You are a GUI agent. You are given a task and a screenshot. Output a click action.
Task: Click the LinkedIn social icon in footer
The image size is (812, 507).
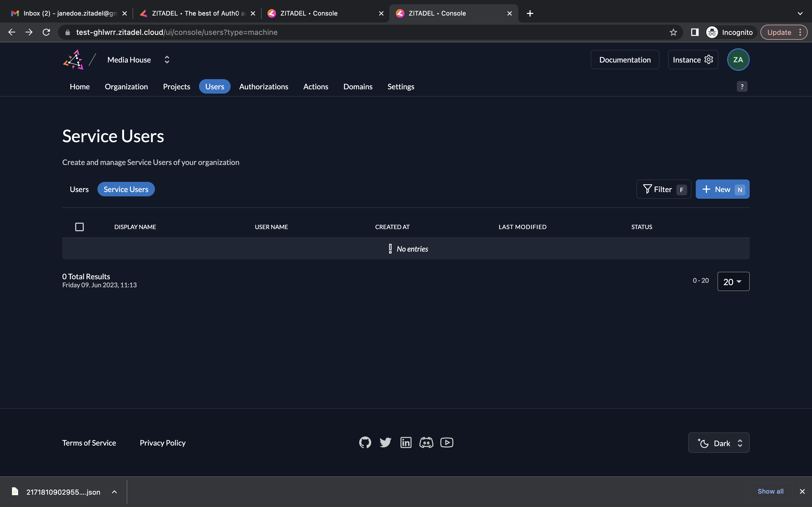coord(406,442)
